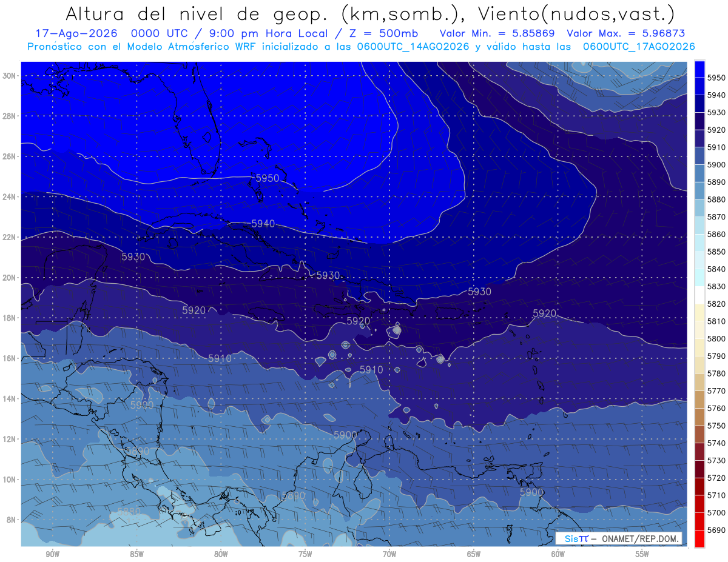Click the 5770 colorbar value
The width and height of the screenshot is (728, 562).
coord(716,391)
